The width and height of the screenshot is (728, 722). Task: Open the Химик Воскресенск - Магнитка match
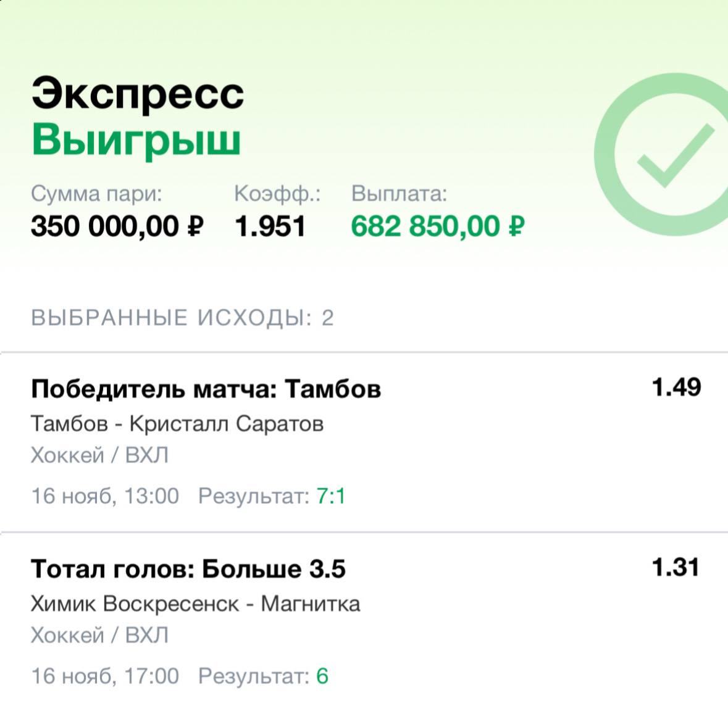click(x=195, y=604)
